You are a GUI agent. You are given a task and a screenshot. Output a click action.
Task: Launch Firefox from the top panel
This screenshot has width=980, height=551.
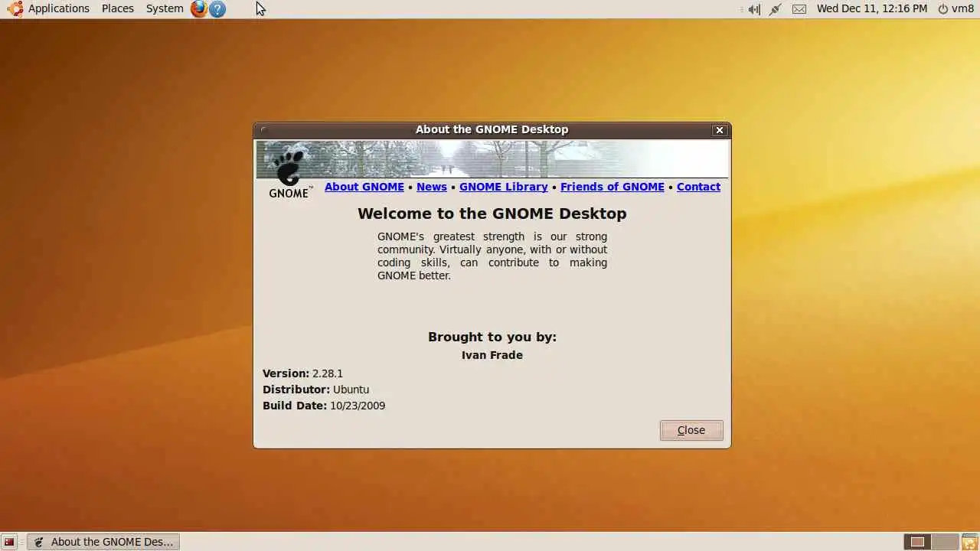click(x=199, y=9)
